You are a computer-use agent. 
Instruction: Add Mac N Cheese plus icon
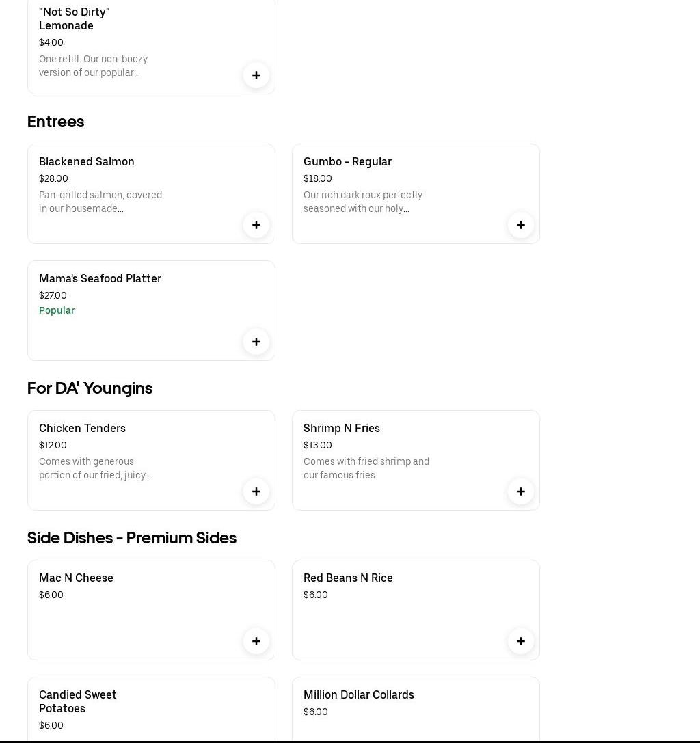pyautogui.click(x=256, y=641)
